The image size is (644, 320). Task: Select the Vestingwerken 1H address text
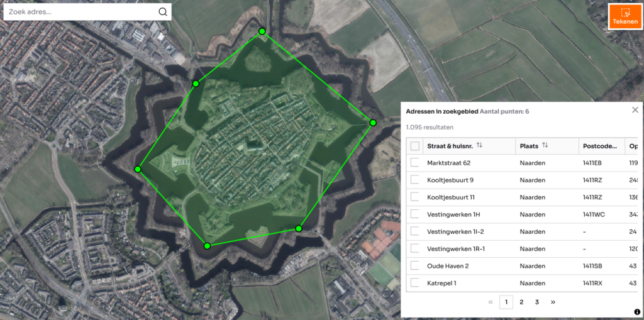[x=453, y=214]
